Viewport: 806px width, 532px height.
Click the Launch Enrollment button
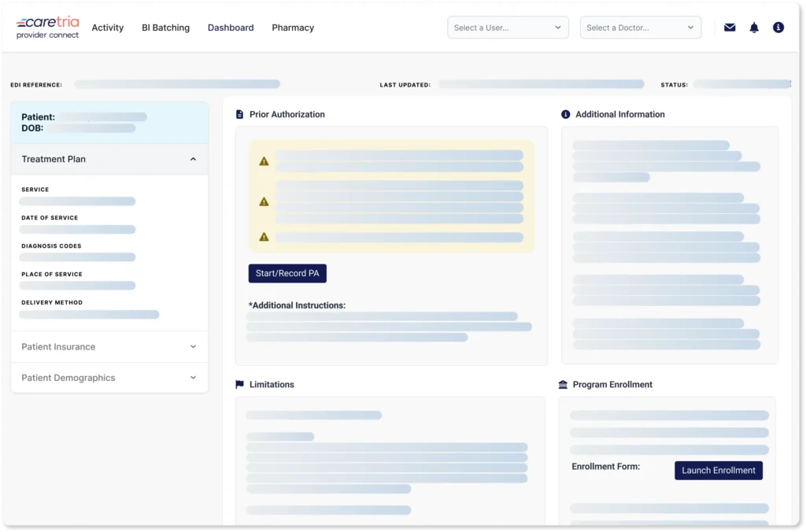tap(718, 471)
